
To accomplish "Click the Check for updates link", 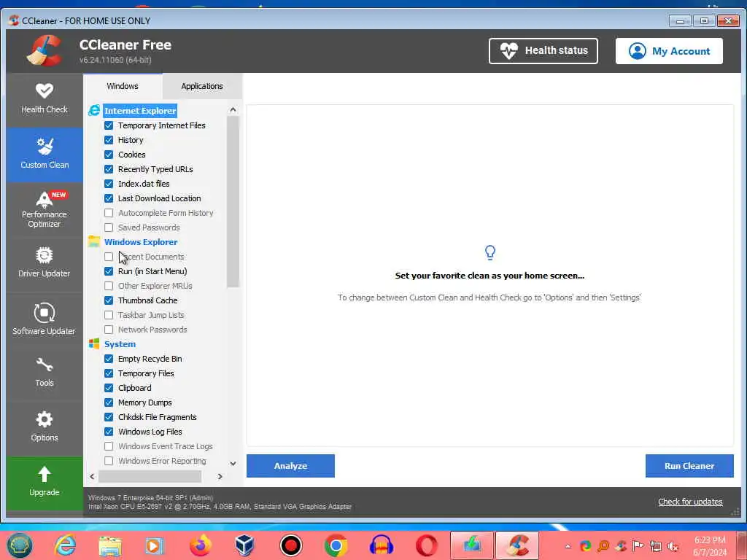I will pos(690,502).
